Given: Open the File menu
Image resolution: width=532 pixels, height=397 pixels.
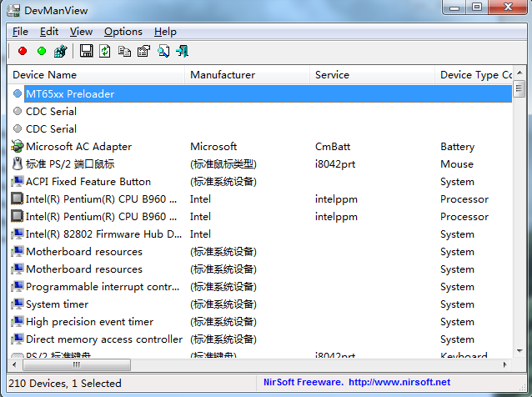Looking at the screenshot, I should [20, 32].
